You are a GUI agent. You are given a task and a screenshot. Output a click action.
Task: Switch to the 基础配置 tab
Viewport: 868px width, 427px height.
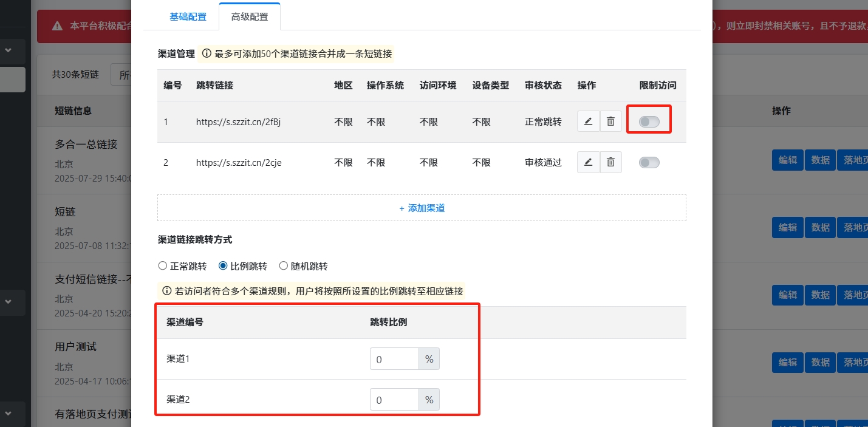coord(188,17)
